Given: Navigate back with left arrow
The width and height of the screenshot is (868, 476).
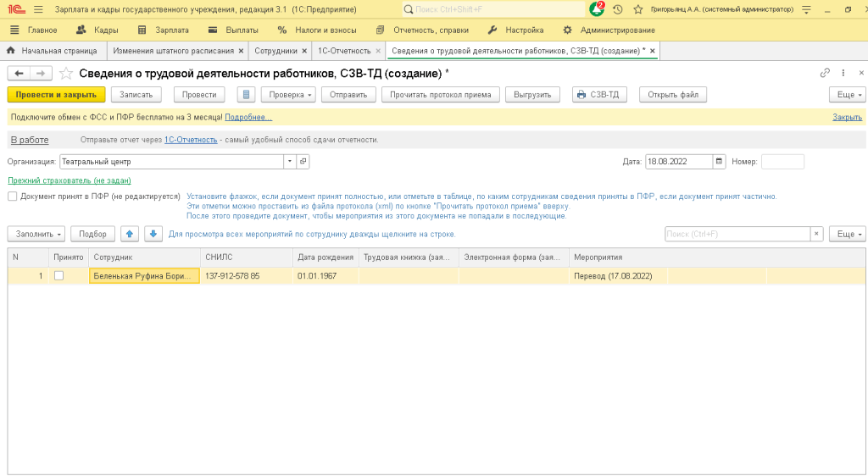Looking at the screenshot, I should 19,73.
